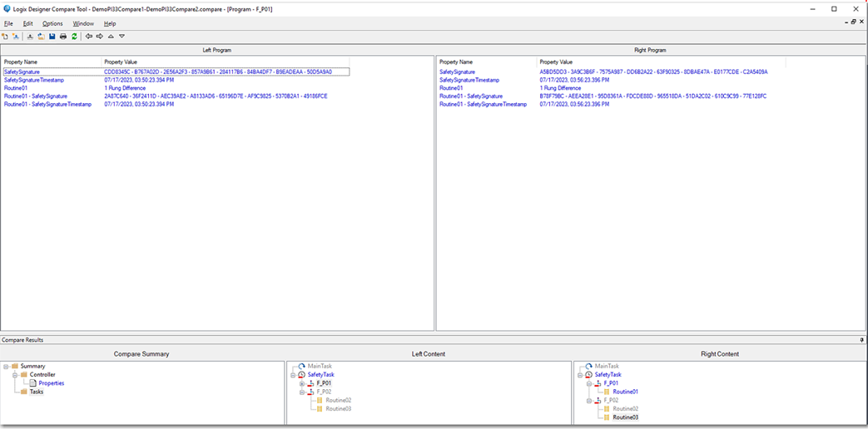Expand F_P01 in Left Content tree

point(303,383)
